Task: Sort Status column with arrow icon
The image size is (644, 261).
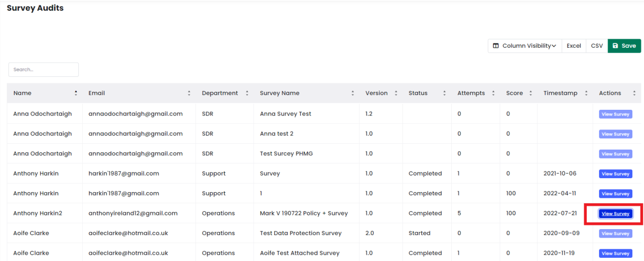Action: click(444, 93)
